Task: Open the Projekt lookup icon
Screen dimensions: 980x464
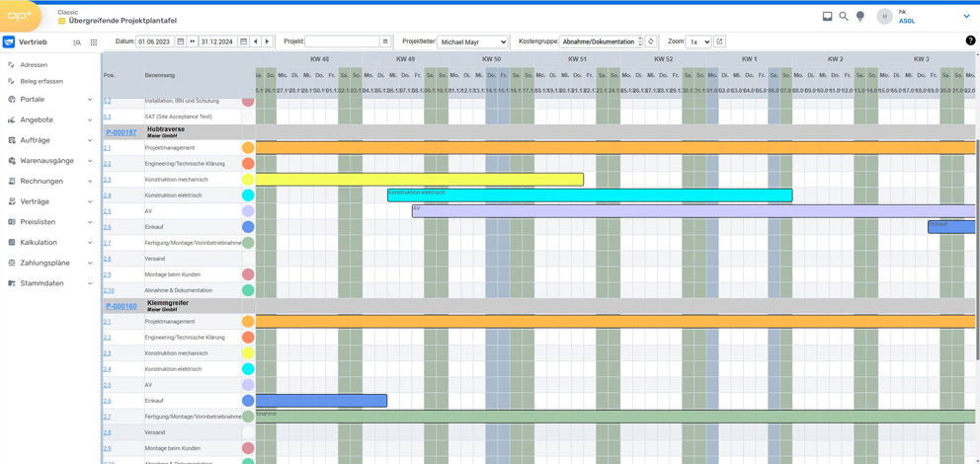Action: pos(385,41)
